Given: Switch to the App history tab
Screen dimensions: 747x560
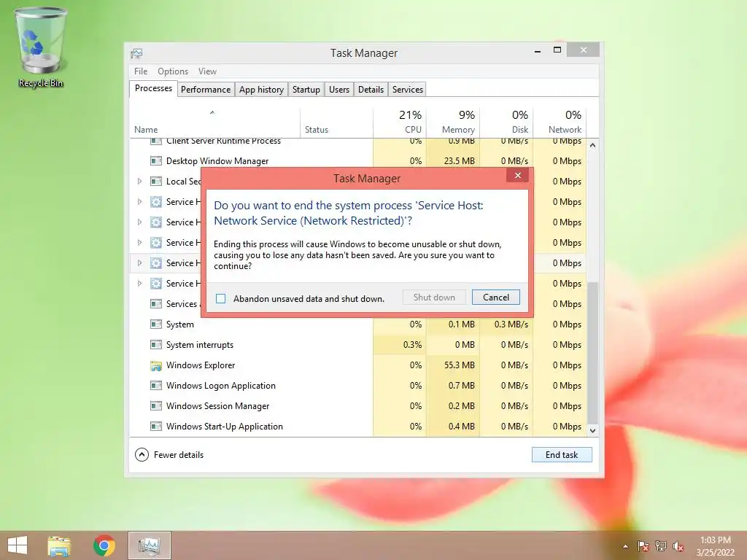Looking at the screenshot, I should pyautogui.click(x=261, y=90).
